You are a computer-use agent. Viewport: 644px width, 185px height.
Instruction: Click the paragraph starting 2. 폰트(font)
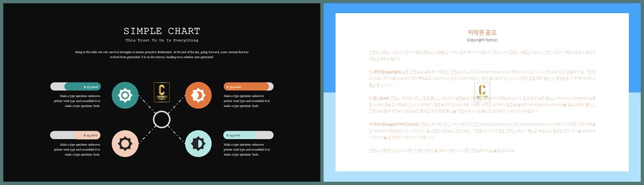pyautogui.click(x=482, y=105)
